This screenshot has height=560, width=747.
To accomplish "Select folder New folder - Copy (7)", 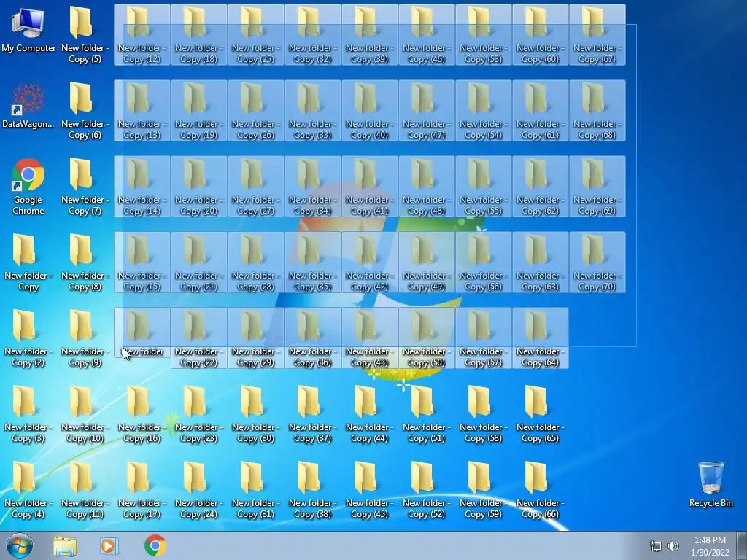I will click(85, 186).
